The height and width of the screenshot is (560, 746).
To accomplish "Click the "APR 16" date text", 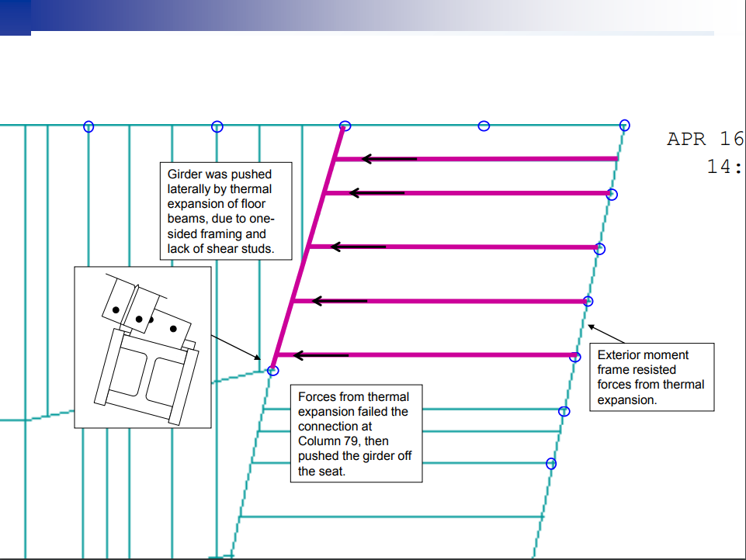I will click(x=705, y=139).
